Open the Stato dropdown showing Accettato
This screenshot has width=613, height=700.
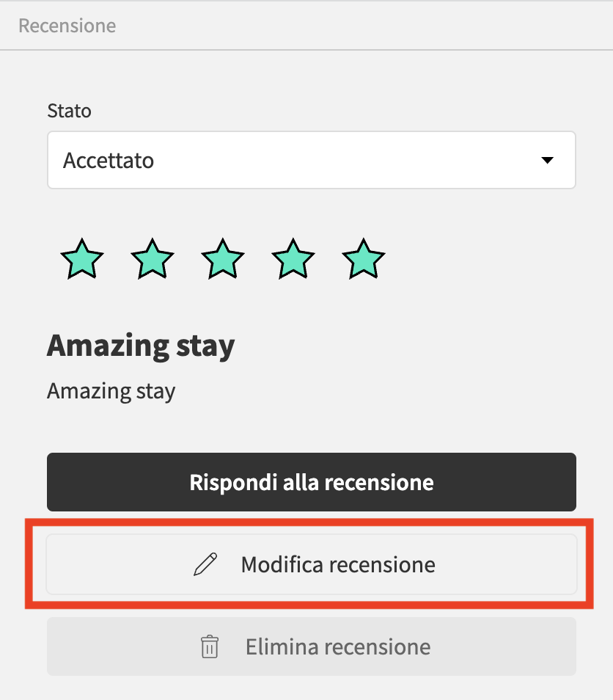coord(312,160)
